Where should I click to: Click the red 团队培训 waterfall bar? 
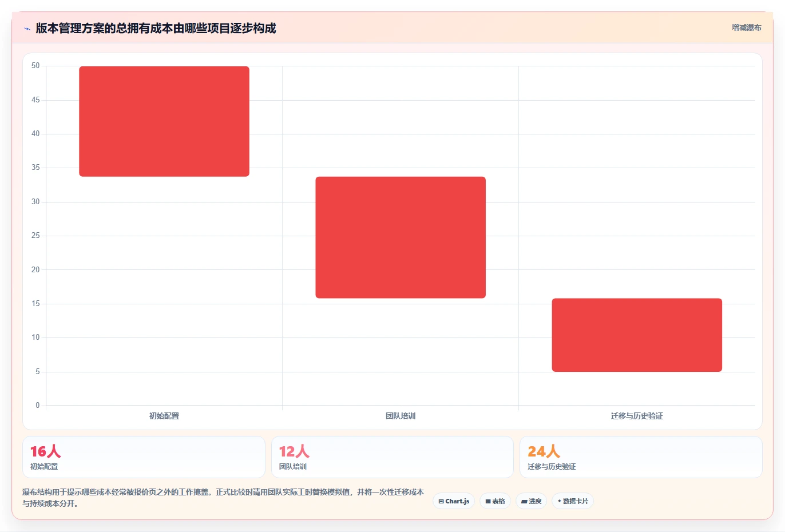(x=401, y=237)
